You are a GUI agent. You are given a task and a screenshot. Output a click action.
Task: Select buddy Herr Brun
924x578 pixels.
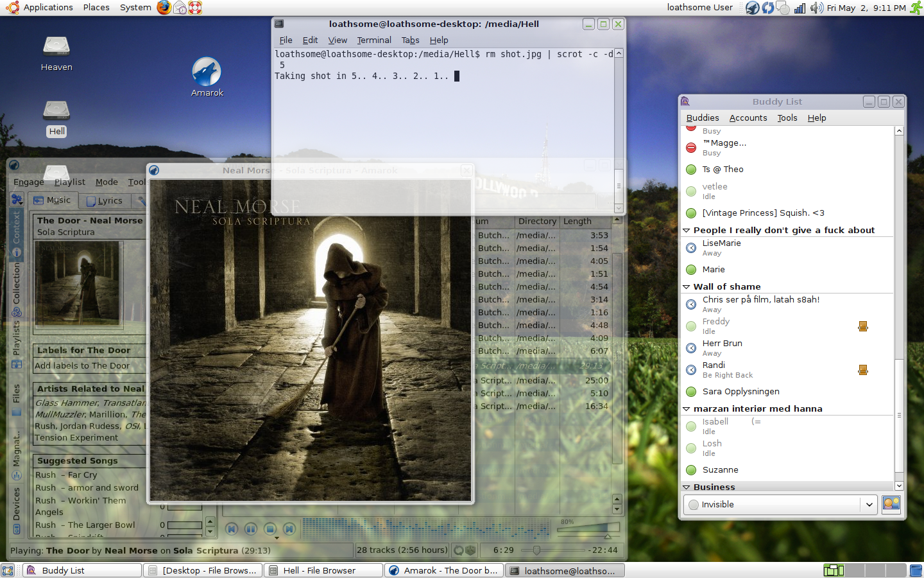click(787, 348)
